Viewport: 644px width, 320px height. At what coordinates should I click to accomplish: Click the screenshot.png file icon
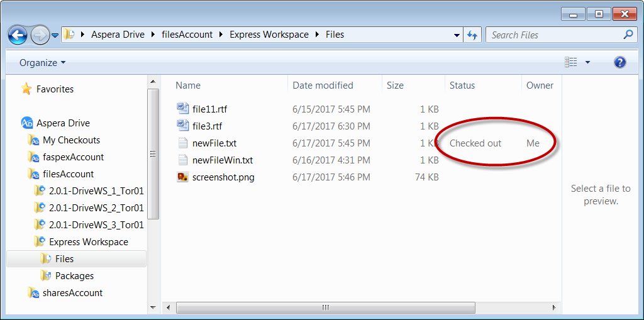182,177
